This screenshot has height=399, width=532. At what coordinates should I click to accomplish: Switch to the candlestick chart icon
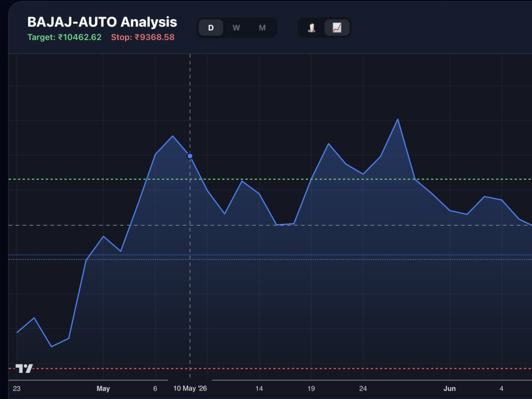(x=311, y=28)
